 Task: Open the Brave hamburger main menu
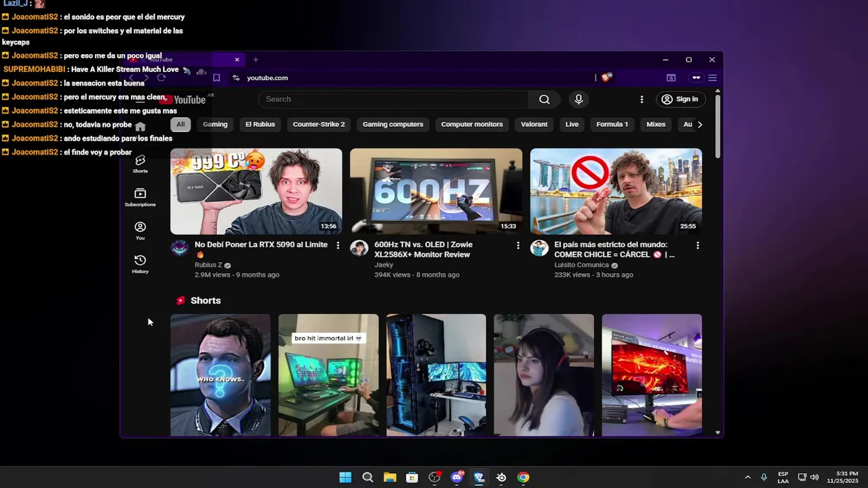click(712, 77)
